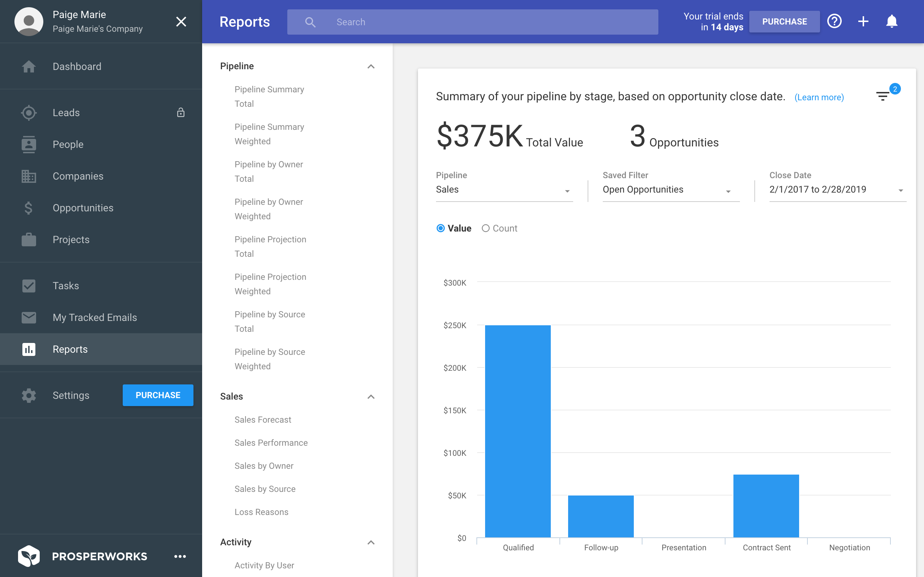Open Sales Forecast report

coord(263,420)
